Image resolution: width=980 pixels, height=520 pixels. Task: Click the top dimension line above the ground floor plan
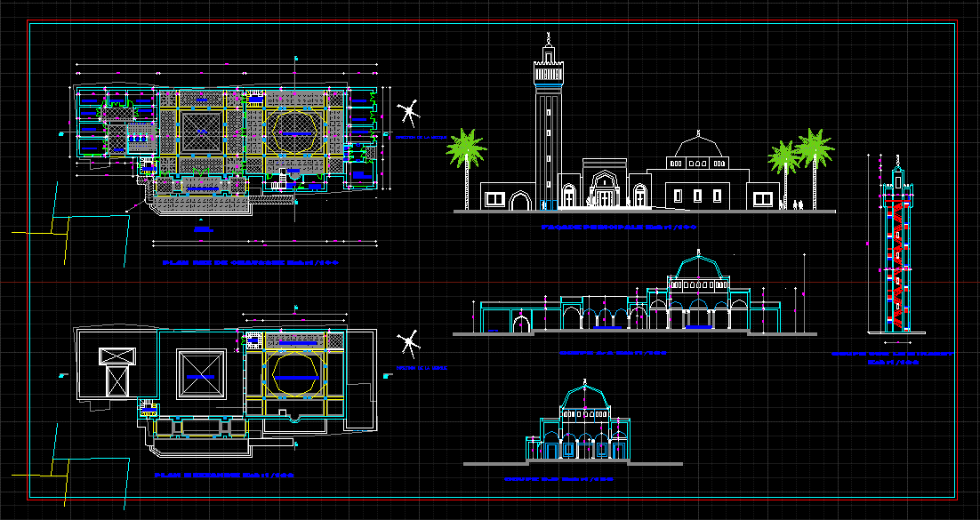[x=227, y=64]
